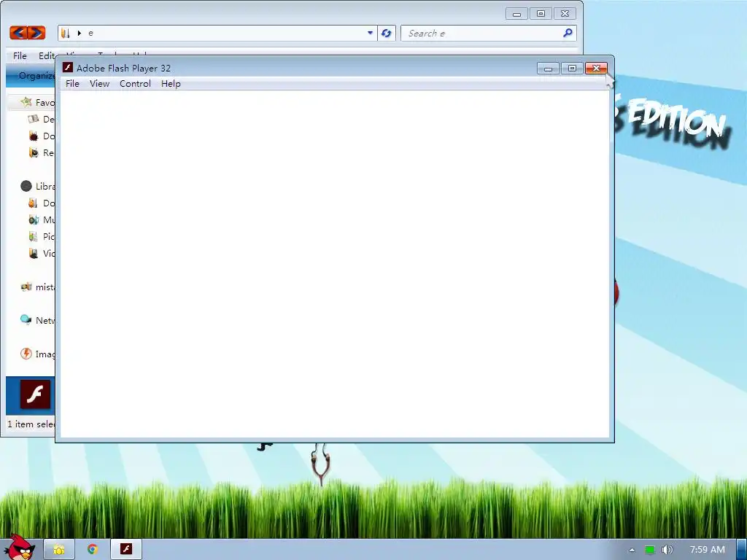Click the Organize button in Explorer

point(36,76)
